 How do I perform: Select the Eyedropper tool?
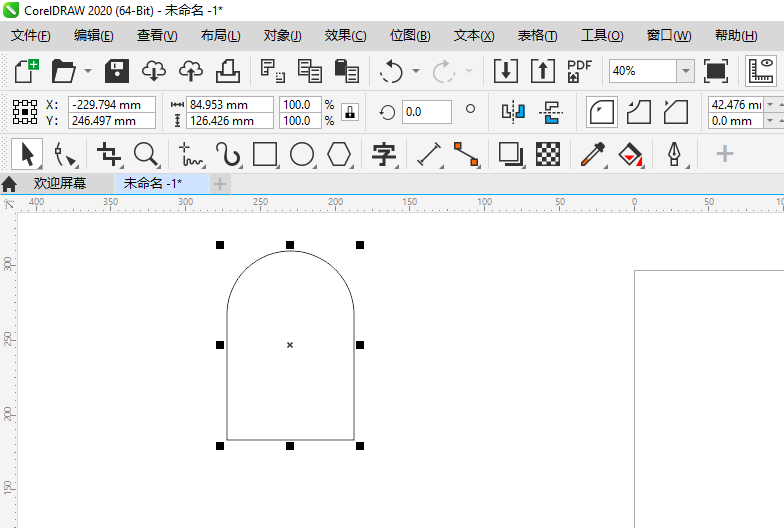(x=592, y=155)
